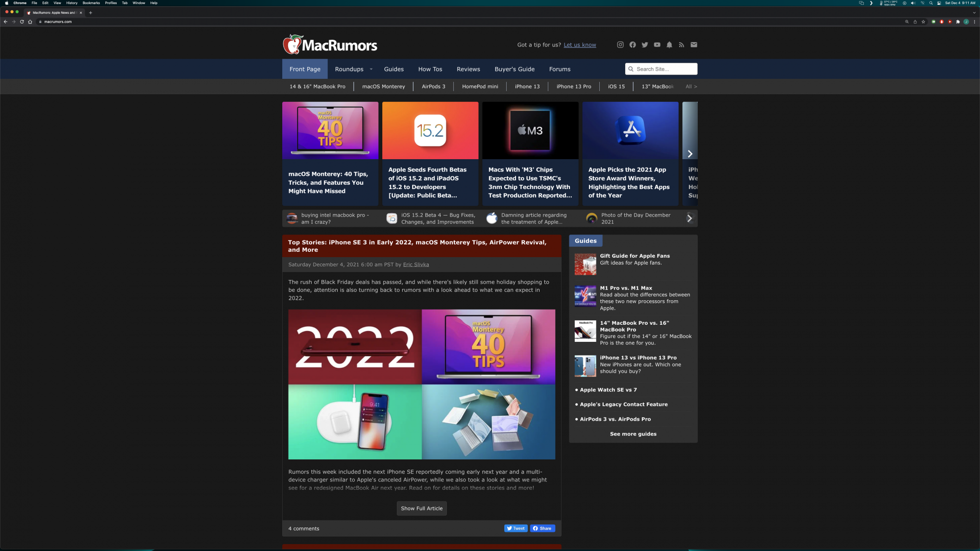Click the notifications bell icon

(669, 45)
